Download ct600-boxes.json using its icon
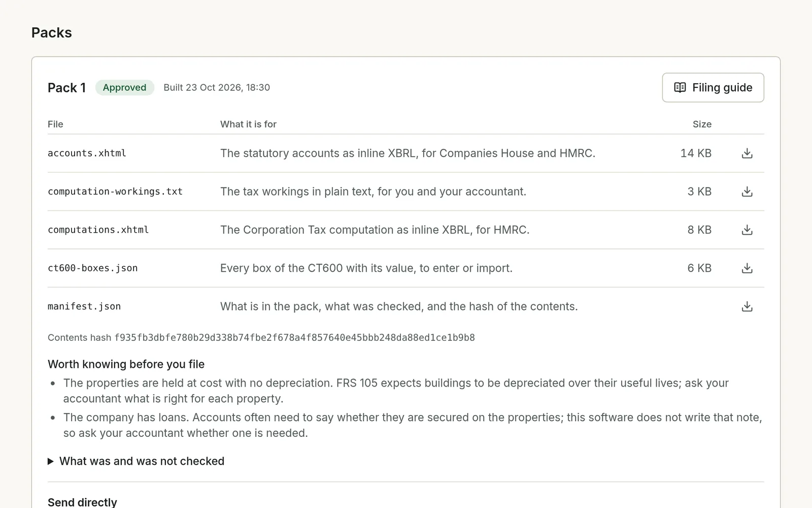Screen dimensions: 812x508 (x=747, y=268)
